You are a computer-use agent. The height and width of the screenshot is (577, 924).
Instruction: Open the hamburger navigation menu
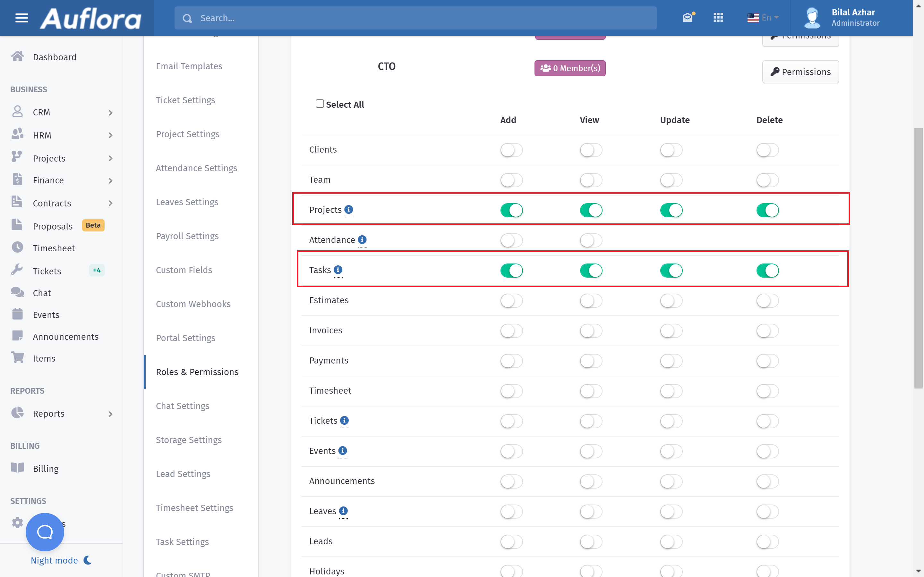pyautogui.click(x=22, y=18)
